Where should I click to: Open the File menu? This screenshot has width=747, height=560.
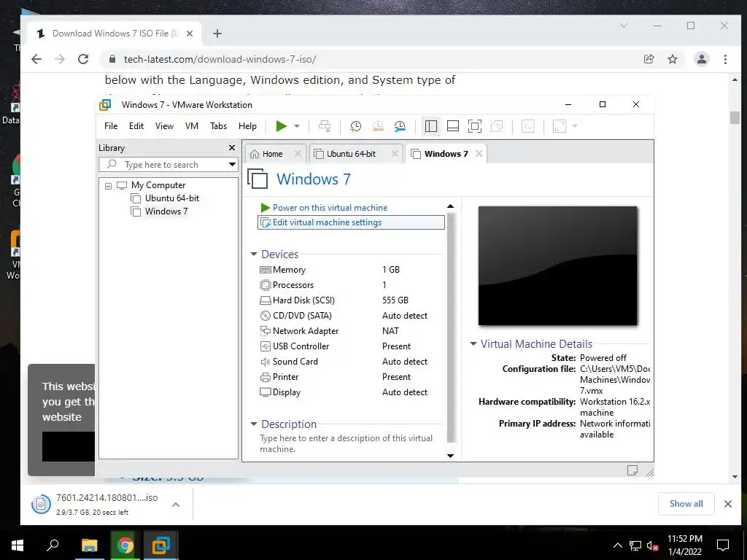pyautogui.click(x=111, y=126)
